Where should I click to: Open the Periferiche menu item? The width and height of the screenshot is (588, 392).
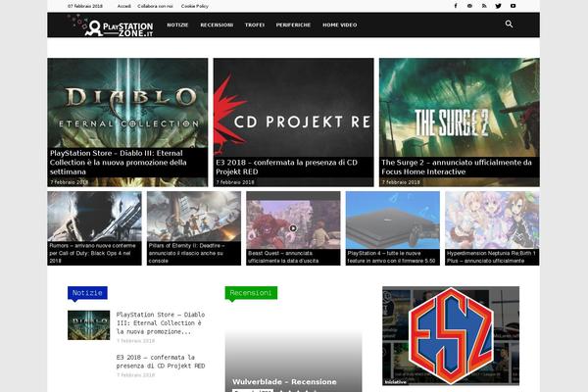click(293, 24)
